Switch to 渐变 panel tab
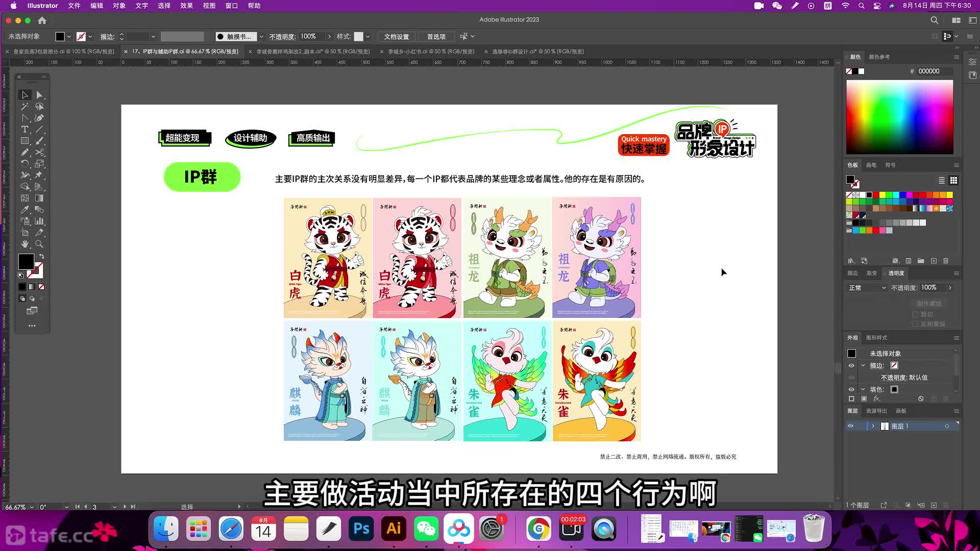This screenshot has height=551, width=980. (x=871, y=273)
